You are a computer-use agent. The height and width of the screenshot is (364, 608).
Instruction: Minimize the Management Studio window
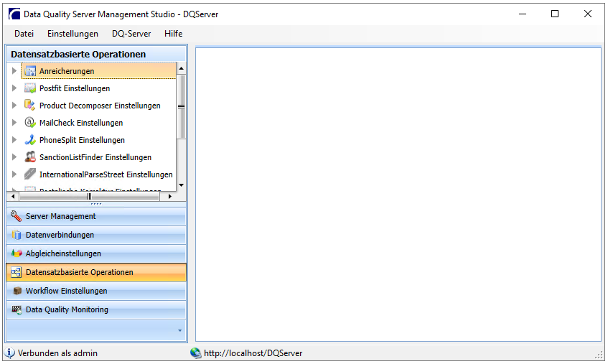(523, 14)
